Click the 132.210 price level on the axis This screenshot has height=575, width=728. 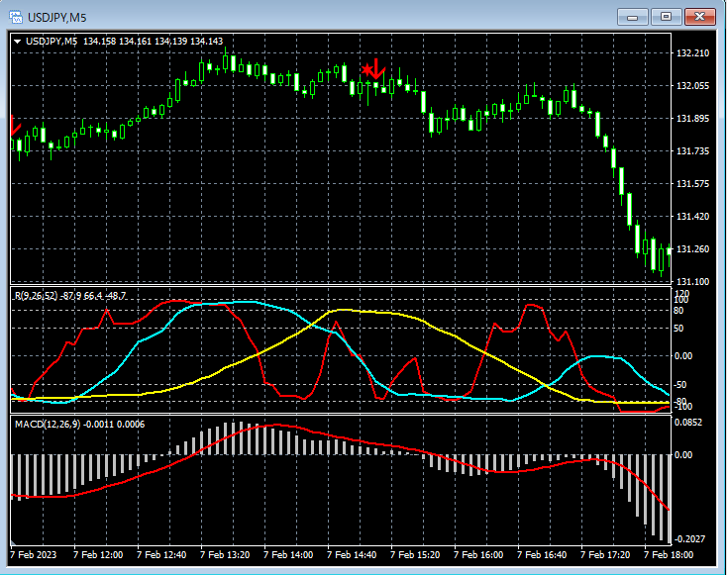(692, 53)
